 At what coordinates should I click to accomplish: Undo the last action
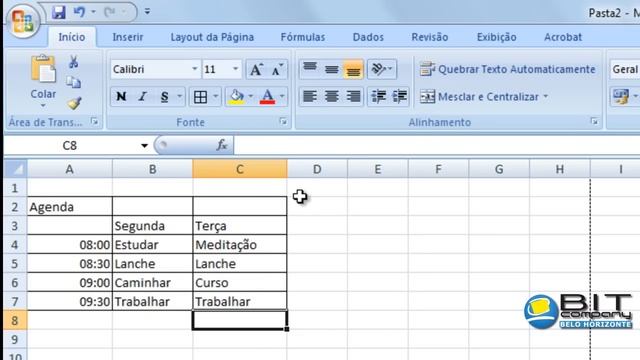pyautogui.click(x=79, y=12)
